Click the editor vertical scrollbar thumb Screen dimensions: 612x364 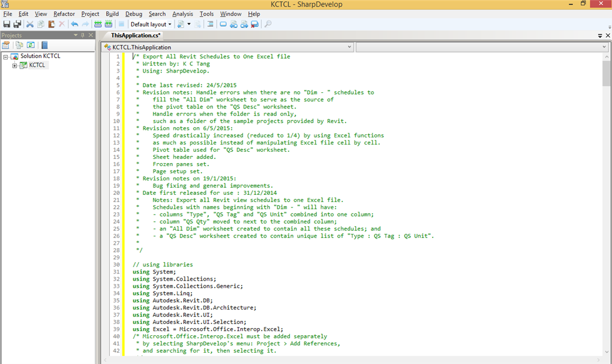point(606,73)
